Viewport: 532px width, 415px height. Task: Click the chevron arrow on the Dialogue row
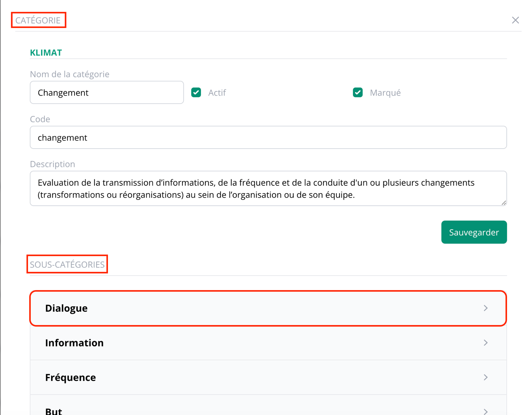coord(486,308)
